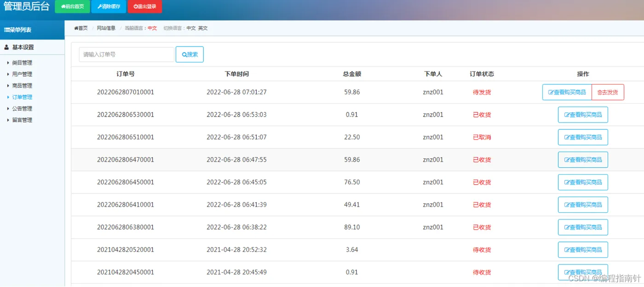Image resolution: width=644 pixels, height=287 pixels.
Task: Click 待收货 status of order 2021042820520001
Action: (x=482, y=250)
